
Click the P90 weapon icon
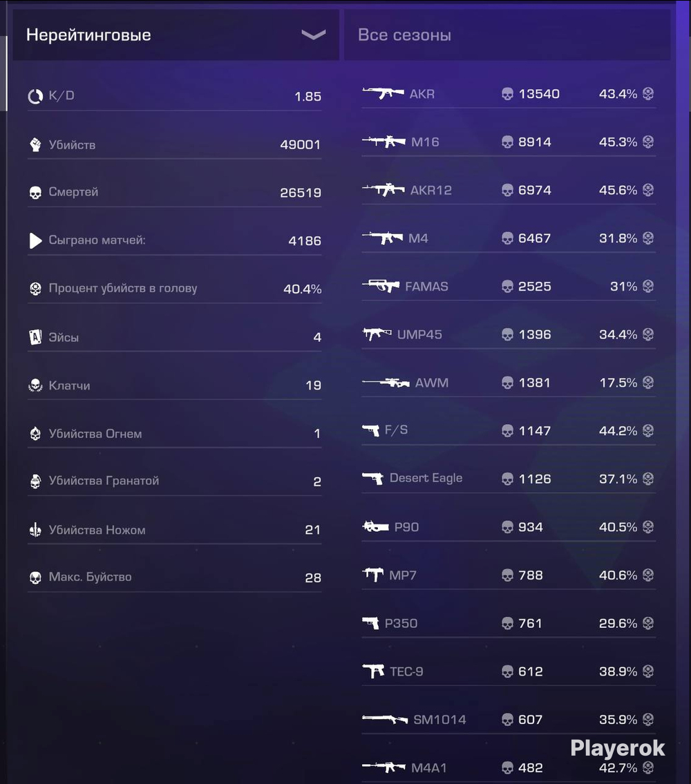[375, 526]
